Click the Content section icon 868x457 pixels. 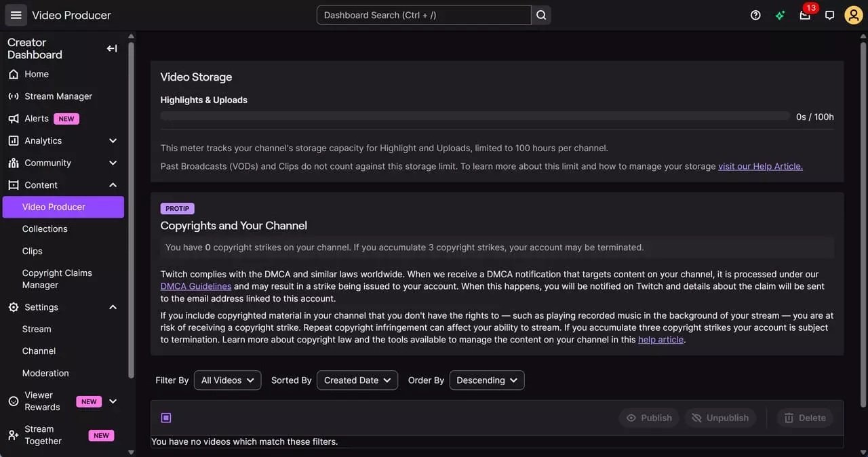(14, 185)
